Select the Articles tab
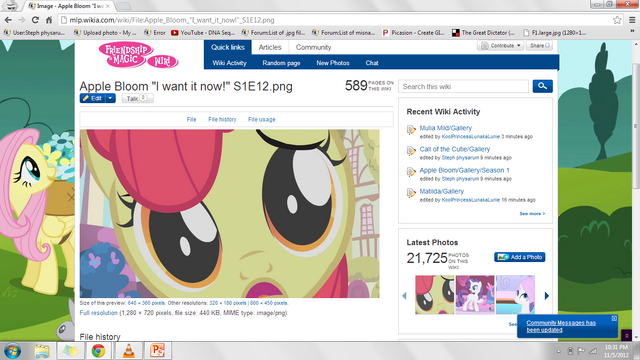640x360 pixels. [270, 47]
